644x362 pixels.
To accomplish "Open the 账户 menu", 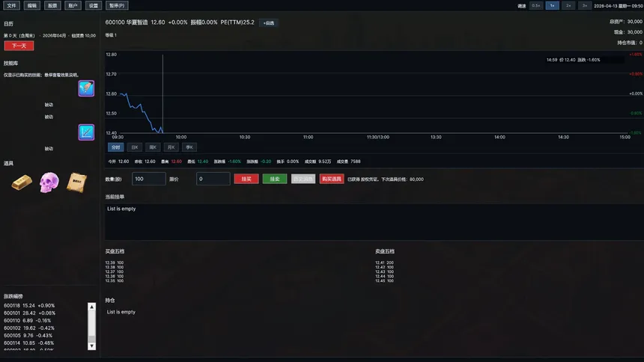I will [73, 5].
